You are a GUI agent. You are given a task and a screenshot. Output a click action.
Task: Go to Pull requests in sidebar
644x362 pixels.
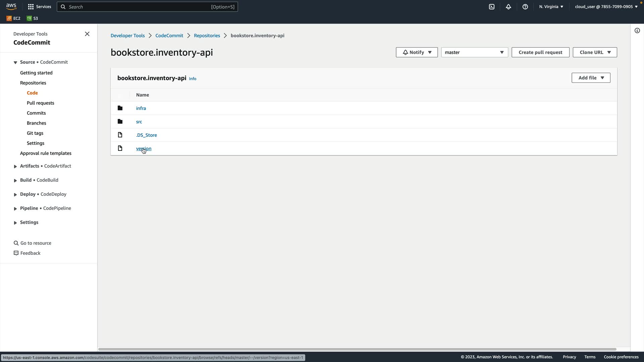coord(40,103)
